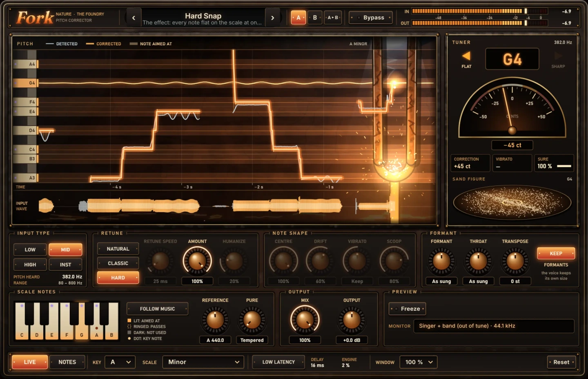
Task: Select Hard retune mode
Action: tap(118, 278)
